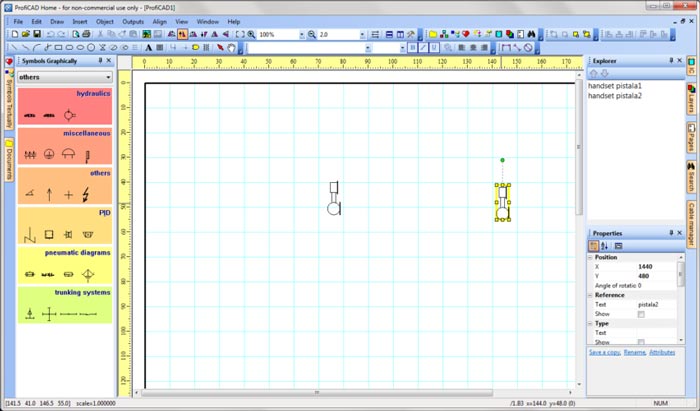This screenshot has height=411, width=700.
Task: Open the File menu
Action: point(18,21)
